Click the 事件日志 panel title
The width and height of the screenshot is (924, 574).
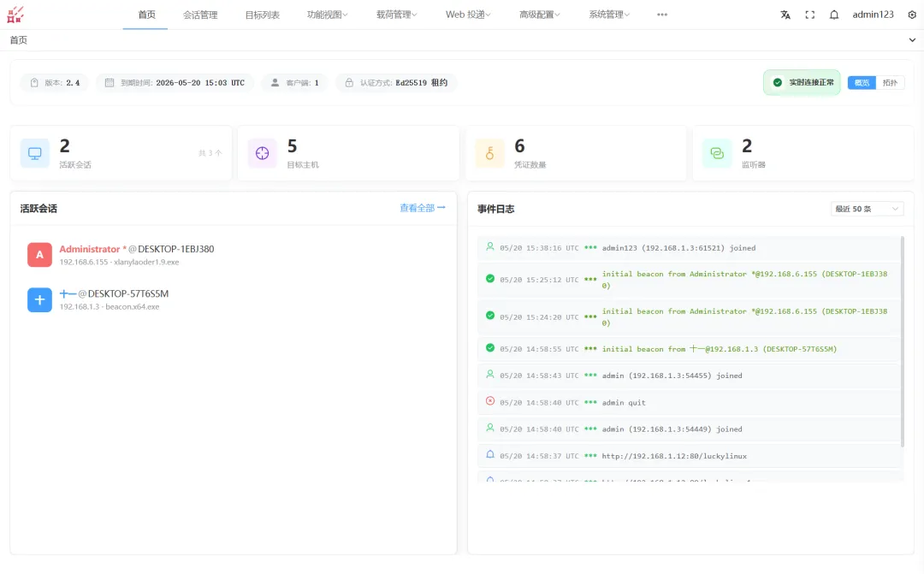tap(495, 210)
